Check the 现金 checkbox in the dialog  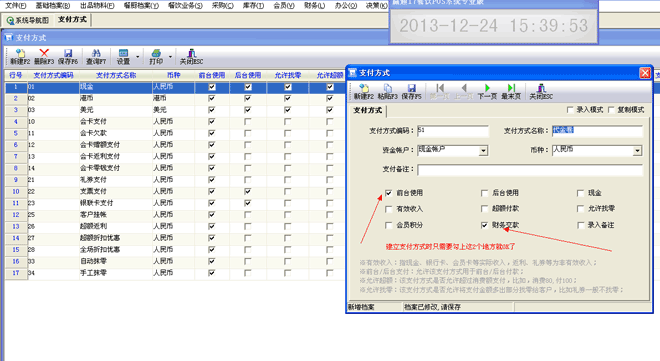pyautogui.click(x=580, y=193)
